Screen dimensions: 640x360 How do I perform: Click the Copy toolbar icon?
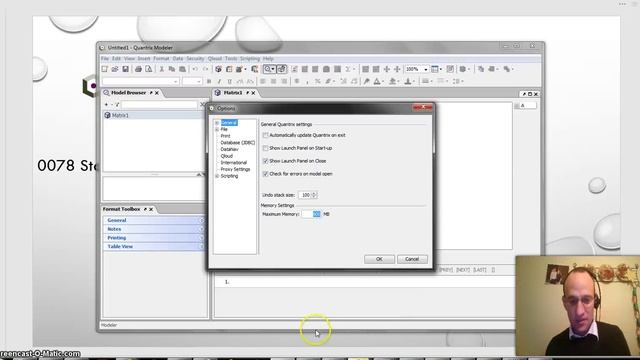coord(172,69)
